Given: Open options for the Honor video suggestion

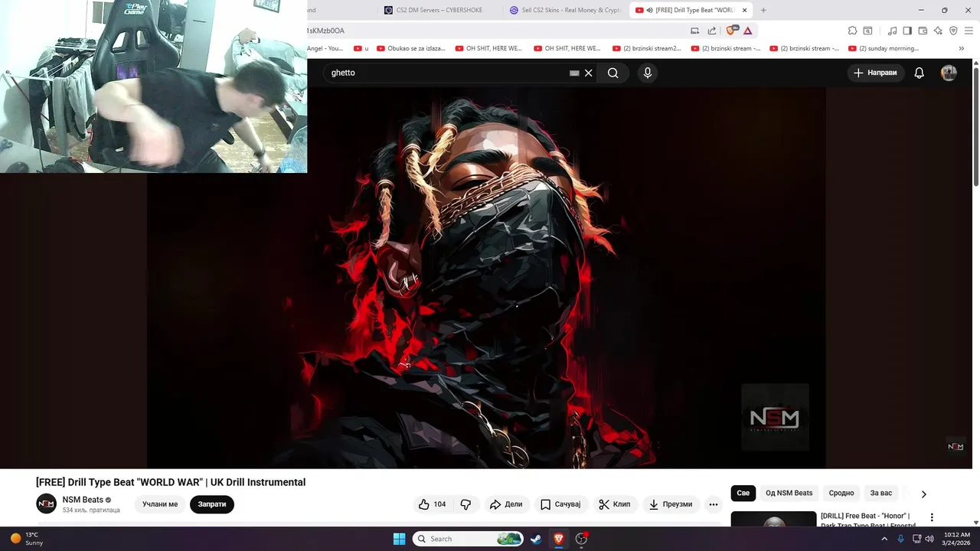Looking at the screenshot, I should (932, 517).
